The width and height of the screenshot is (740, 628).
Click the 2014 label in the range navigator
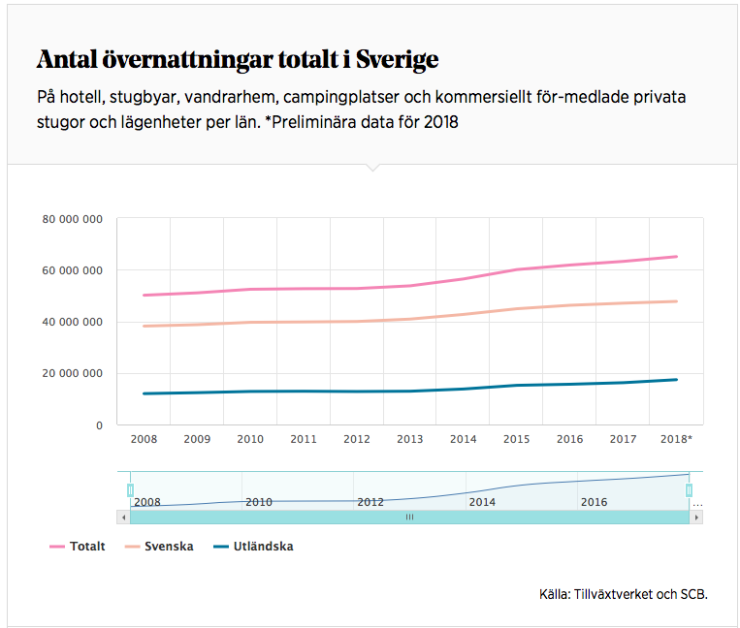(482, 502)
